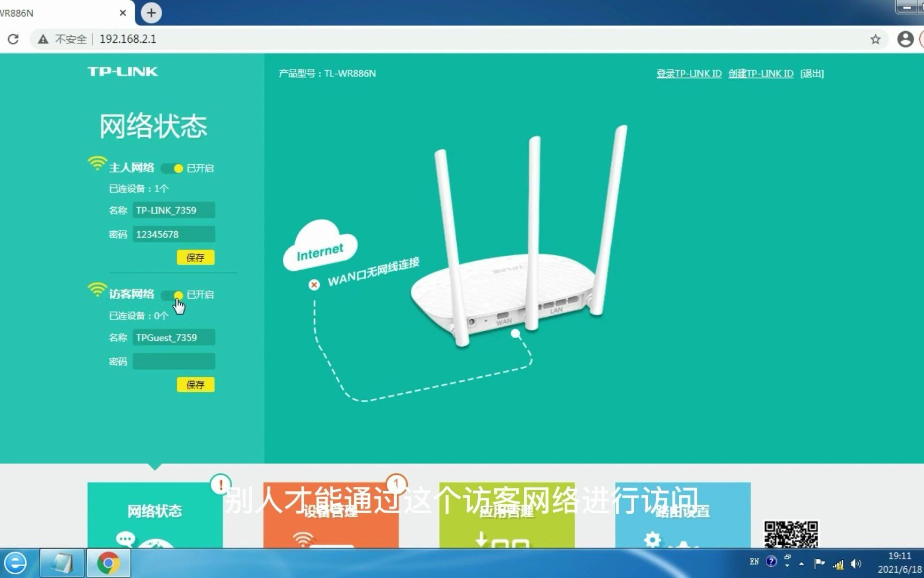The image size is (924, 578).
Task: Open Internet Explorer from the taskbar
Action: pyautogui.click(x=16, y=563)
